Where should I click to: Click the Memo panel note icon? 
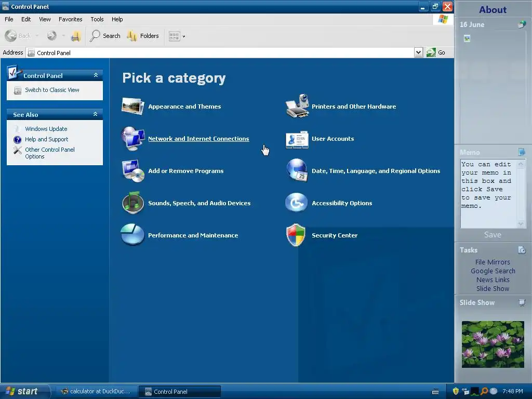tap(522, 152)
